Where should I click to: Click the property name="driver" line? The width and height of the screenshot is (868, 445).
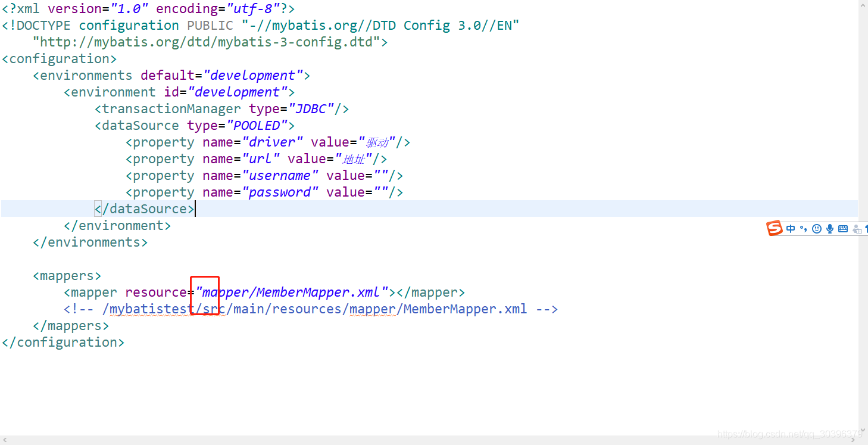(x=268, y=142)
